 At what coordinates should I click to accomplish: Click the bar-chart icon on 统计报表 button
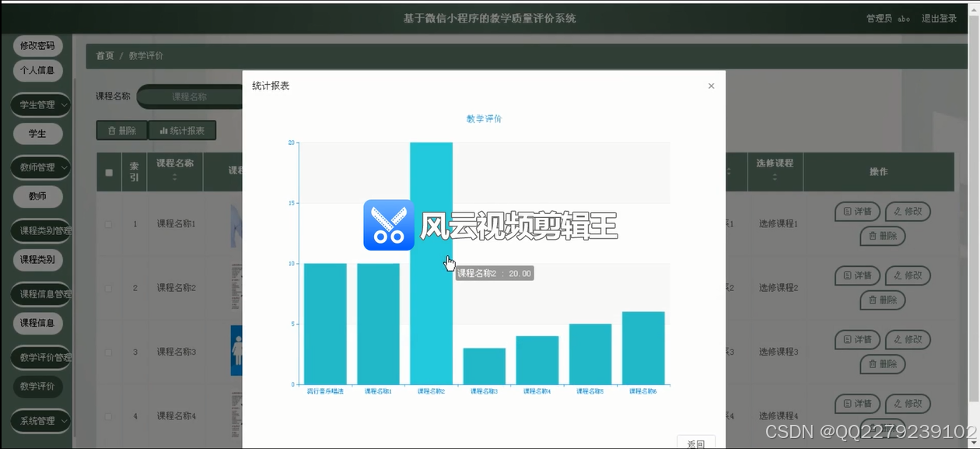coord(163,130)
